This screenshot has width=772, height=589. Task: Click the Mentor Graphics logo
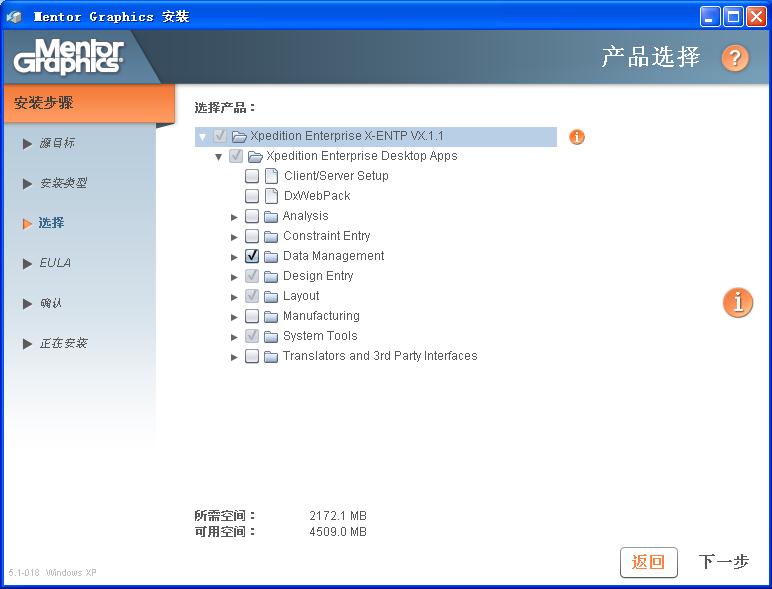coord(68,57)
